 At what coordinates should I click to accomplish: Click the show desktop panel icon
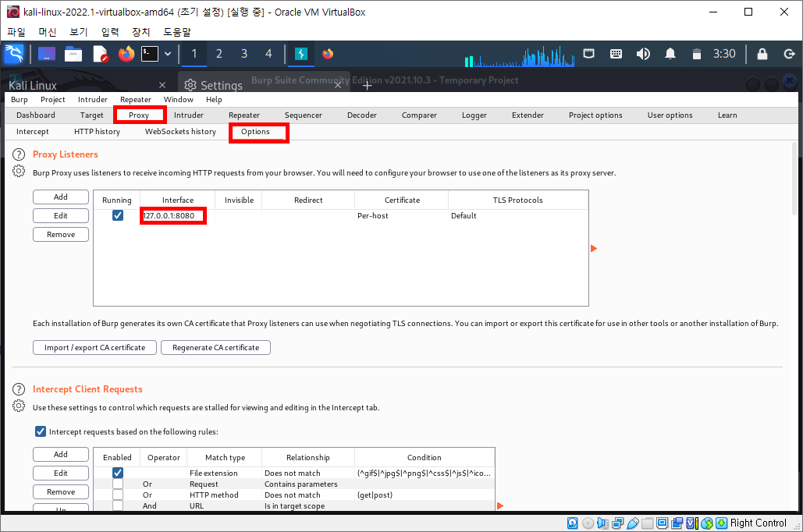tap(47, 53)
